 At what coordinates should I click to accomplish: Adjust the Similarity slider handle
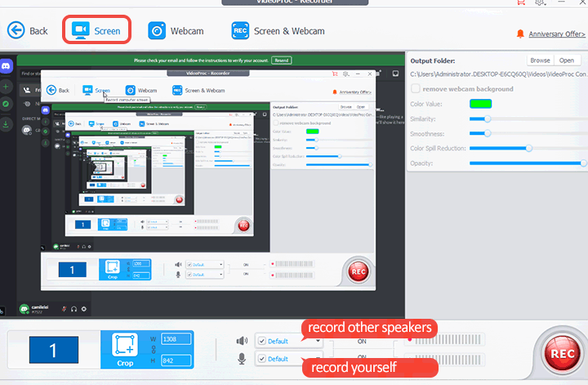point(488,119)
